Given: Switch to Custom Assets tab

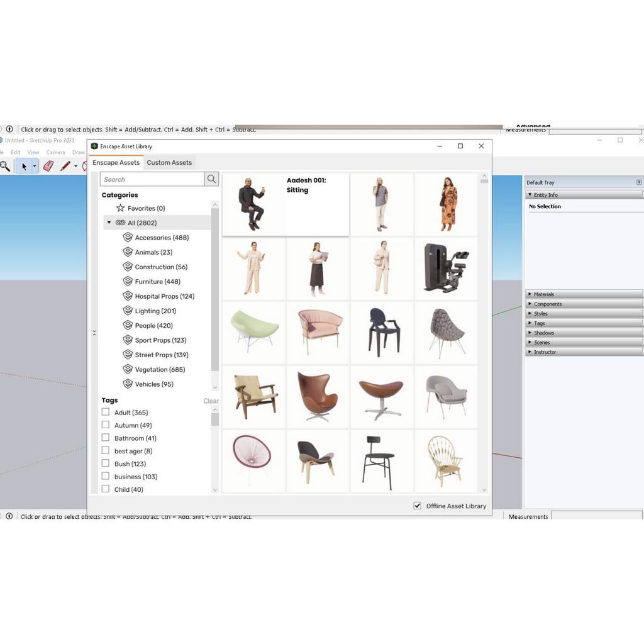Looking at the screenshot, I should tap(169, 162).
